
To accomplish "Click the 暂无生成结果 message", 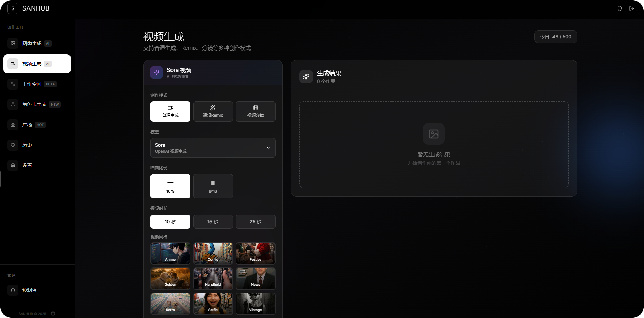I will click(434, 154).
